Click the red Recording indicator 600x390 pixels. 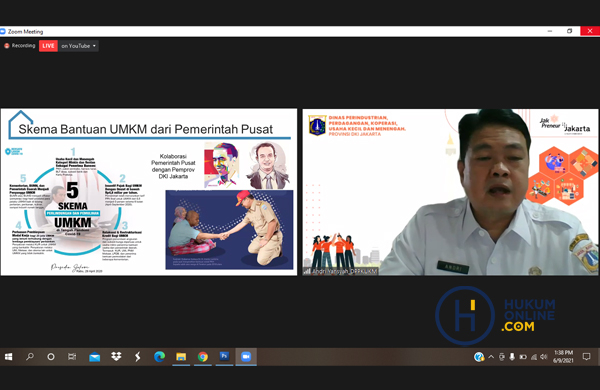click(x=20, y=46)
